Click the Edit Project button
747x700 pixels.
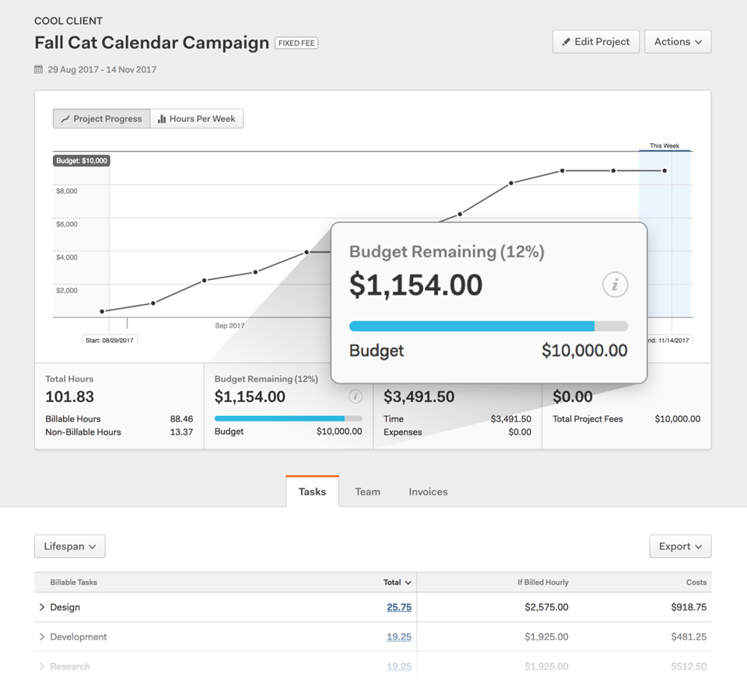(595, 41)
